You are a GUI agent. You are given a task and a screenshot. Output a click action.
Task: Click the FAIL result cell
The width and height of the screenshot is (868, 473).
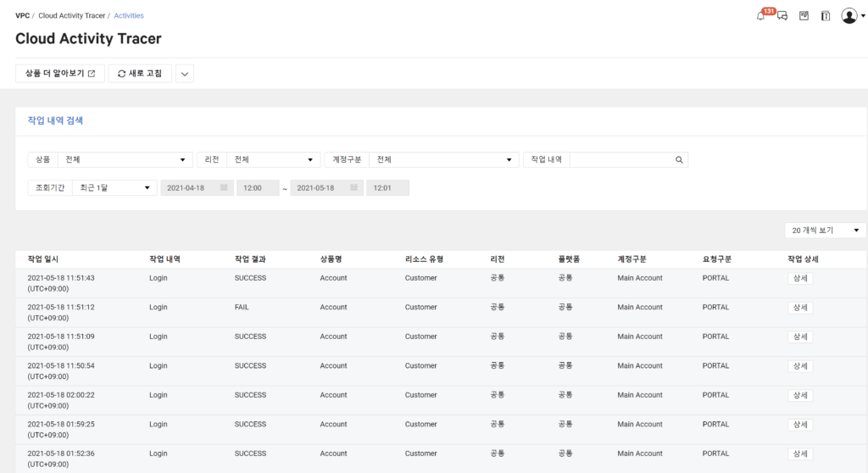point(242,308)
